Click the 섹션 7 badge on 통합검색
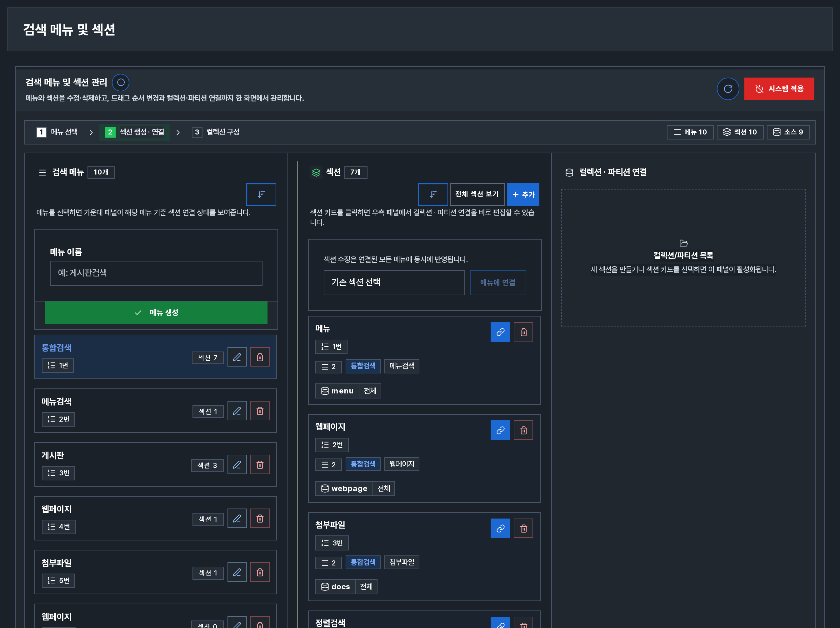The width and height of the screenshot is (840, 628). [208, 358]
